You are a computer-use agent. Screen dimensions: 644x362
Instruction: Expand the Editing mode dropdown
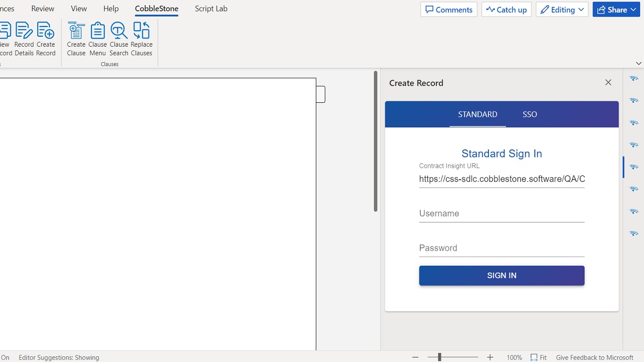[562, 9]
